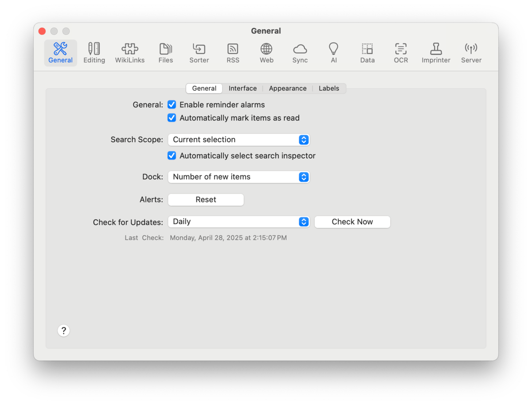Open help with the question mark button
Viewport: 532px width, 405px height.
pyautogui.click(x=64, y=331)
